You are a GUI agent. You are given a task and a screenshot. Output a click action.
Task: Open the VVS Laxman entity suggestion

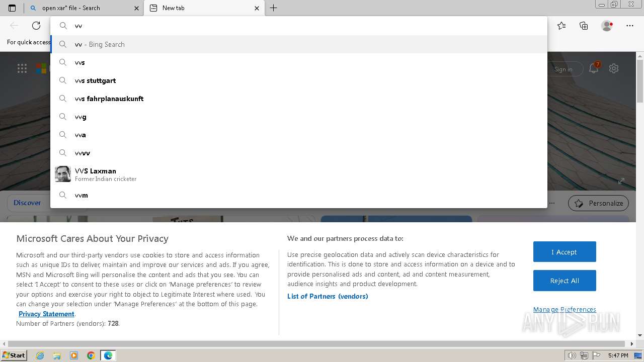pos(299,174)
